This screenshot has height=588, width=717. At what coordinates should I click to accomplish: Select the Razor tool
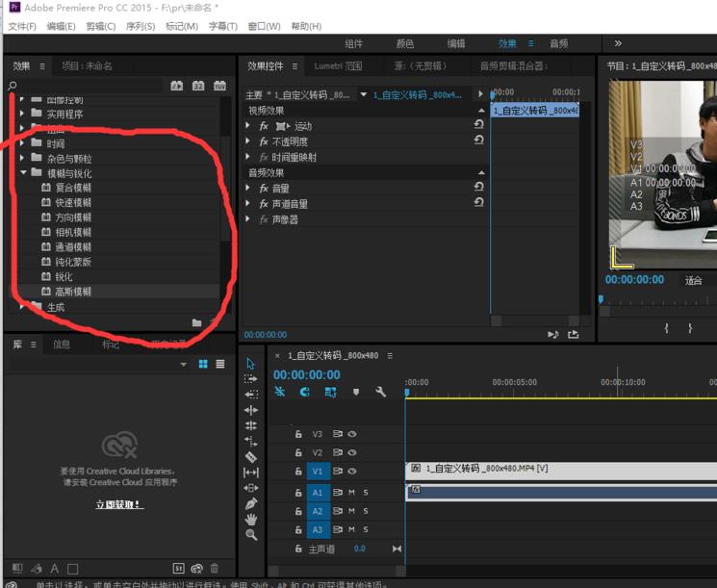click(x=251, y=457)
